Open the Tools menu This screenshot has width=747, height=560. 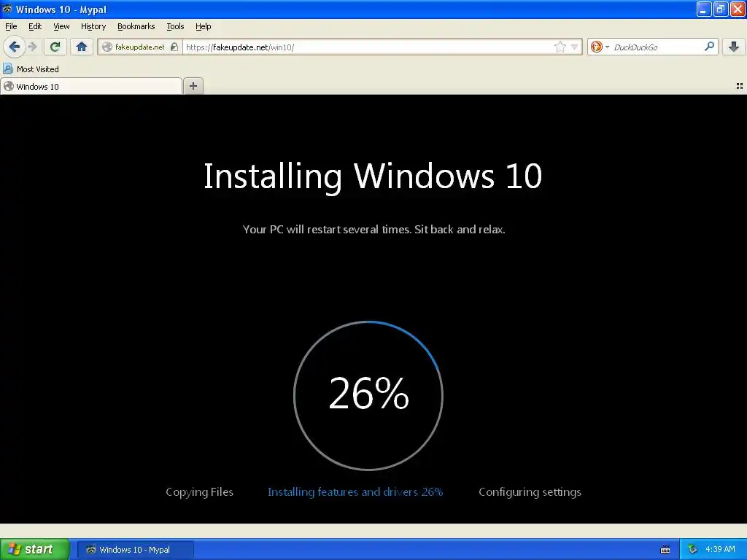point(175,26)
